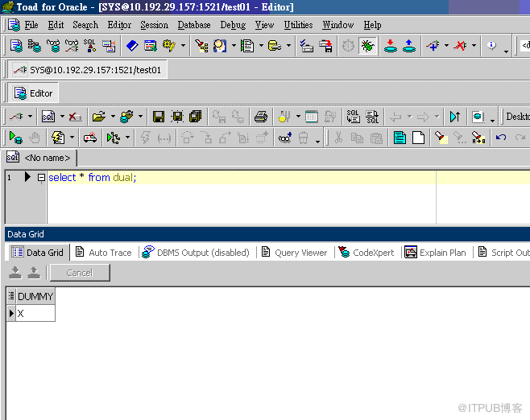Screen dimensions: 530x420
Task: Switch to the DBMS Output (disabled) tab
Action: tap(196, 253)
